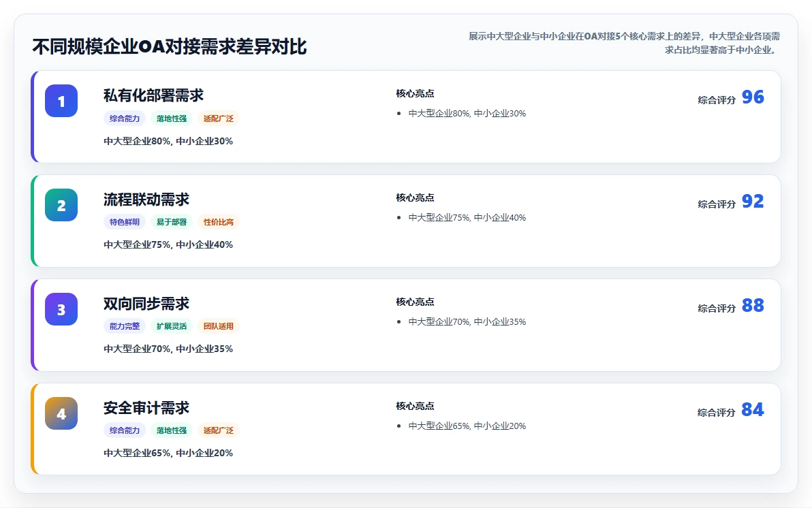Click the number 3 rank badge
Viewport: 812px width, 508px height.
(61, 309)
